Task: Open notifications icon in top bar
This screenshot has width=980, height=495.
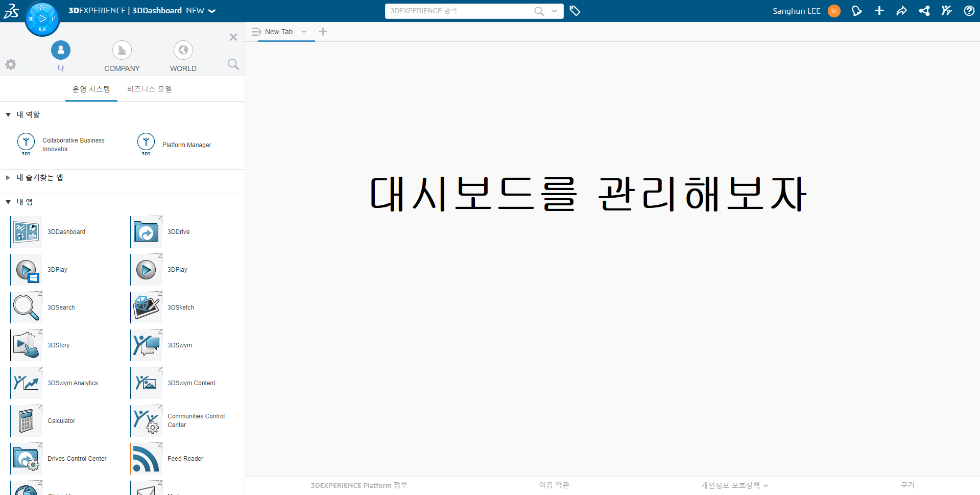Action: point(857,11)
